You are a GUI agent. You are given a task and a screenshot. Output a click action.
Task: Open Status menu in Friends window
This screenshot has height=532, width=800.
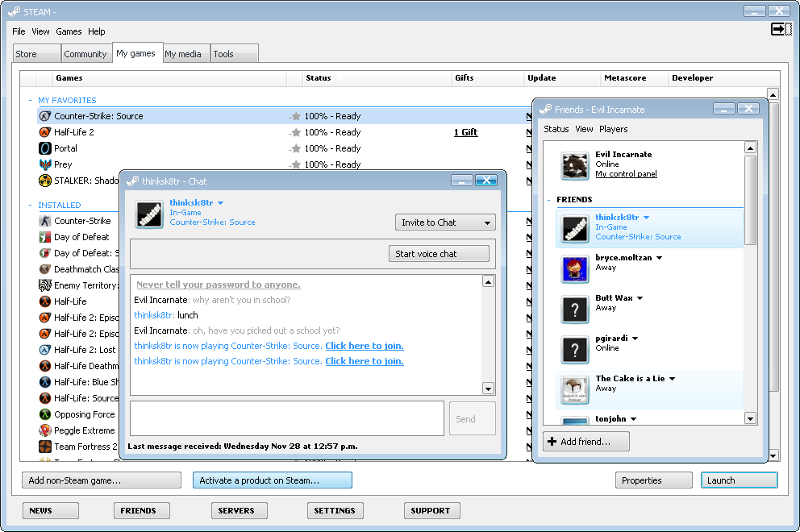pyautogui.click(x=556, y=129)
